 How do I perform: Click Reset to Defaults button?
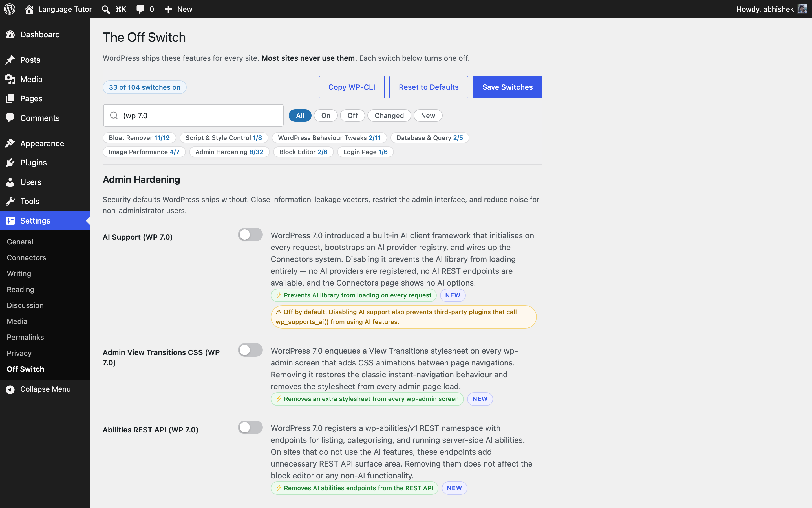tap(429, 87)
